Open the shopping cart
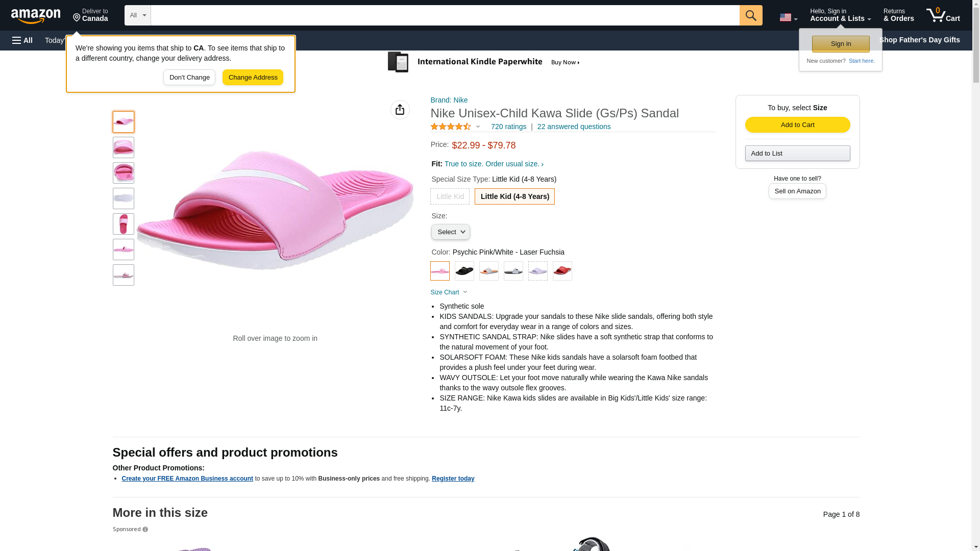Image resolution: width=980 pixels, height=551 pixels. coord(943,15)
